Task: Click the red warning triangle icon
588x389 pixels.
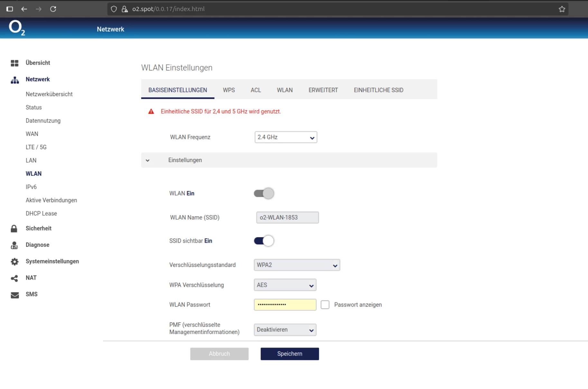Action: [x=151, y=112]
